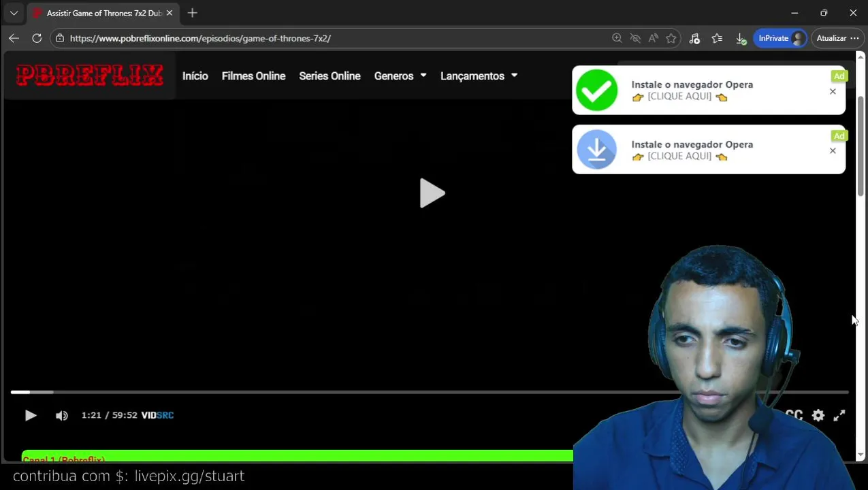Click the 1:21 / 59:52 time display
This screenshot has height=490, width=868.
109,415
